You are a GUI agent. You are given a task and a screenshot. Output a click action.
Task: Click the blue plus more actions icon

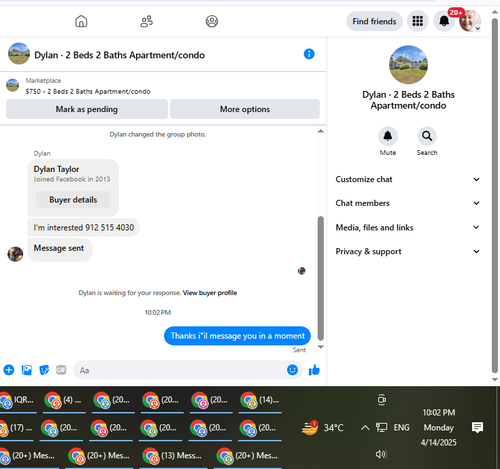click(9, 370)
